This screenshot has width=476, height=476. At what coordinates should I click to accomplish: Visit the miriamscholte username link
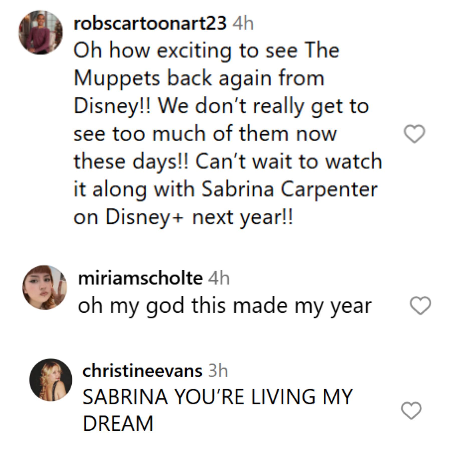[x=140, y=278]
